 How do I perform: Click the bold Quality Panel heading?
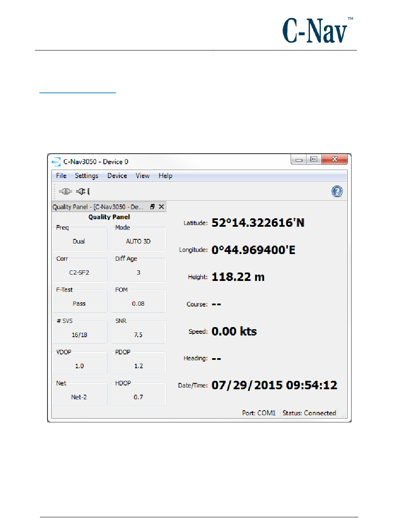pyautogui.click(x=109, y=217)
